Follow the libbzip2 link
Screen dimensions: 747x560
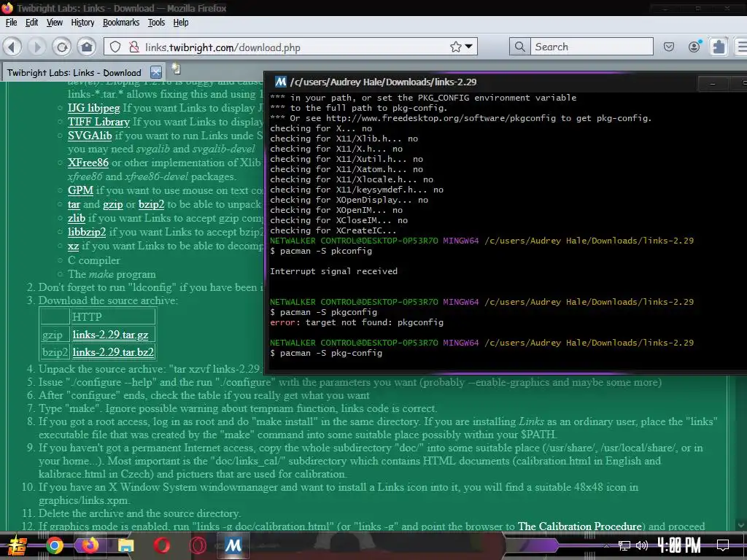coord(87,232)
